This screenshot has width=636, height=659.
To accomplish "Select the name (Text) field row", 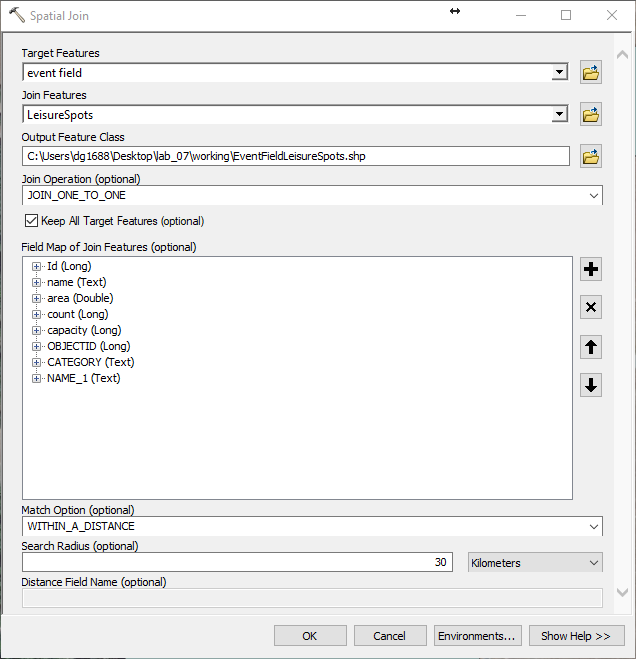I will coord(77,282).
